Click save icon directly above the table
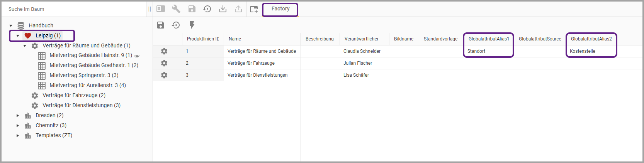644x163 pixels. (161, 25)
